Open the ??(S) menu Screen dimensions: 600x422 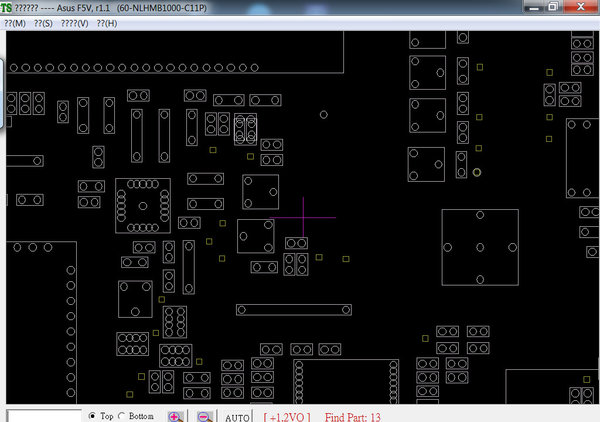(43, 23)
